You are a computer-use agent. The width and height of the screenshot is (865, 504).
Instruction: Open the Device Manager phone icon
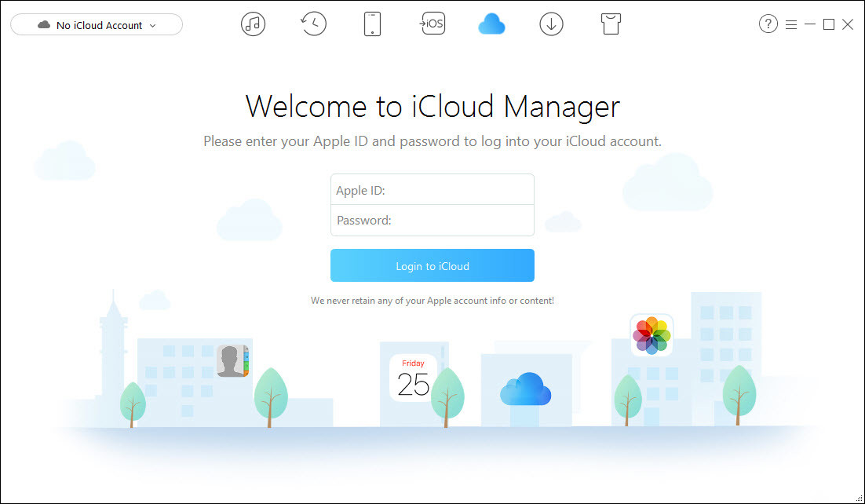372,24
